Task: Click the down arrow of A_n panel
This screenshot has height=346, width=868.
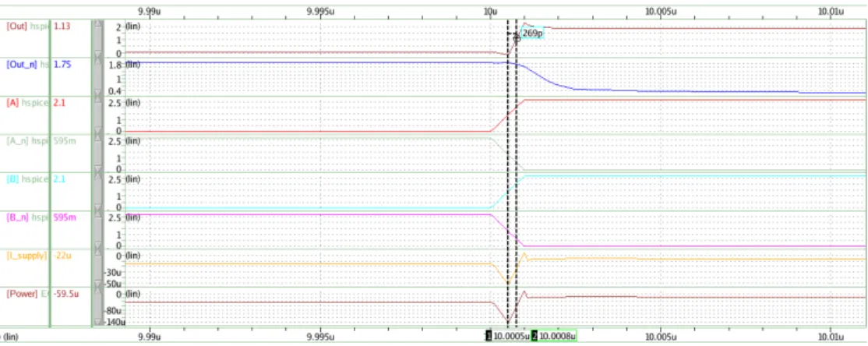Action: [x=98, y=169]
